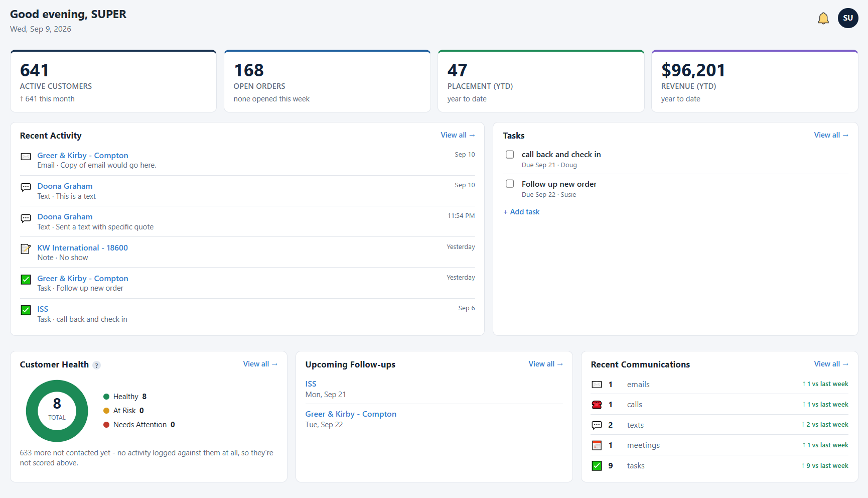This screenshot has height=498, width=868.
Task: Select the $96,201 Revenue (YTD) card
Action: click(x=755, y=81)
